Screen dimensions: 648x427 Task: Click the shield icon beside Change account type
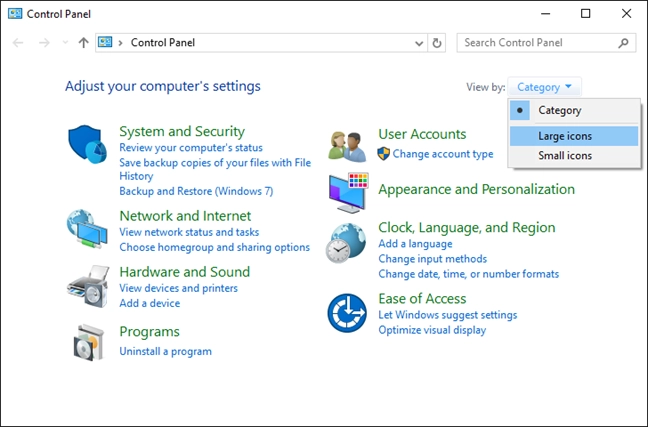pos(384,154)
